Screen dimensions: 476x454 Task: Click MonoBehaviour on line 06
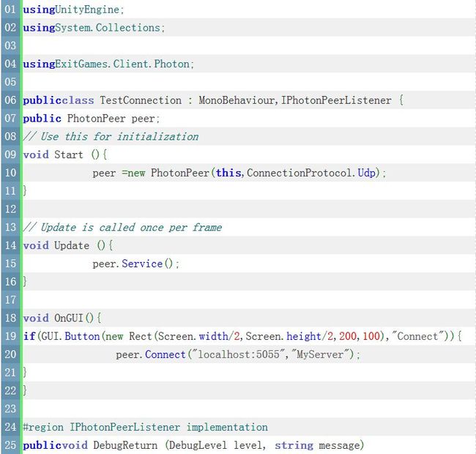click(x=237, y=100)
